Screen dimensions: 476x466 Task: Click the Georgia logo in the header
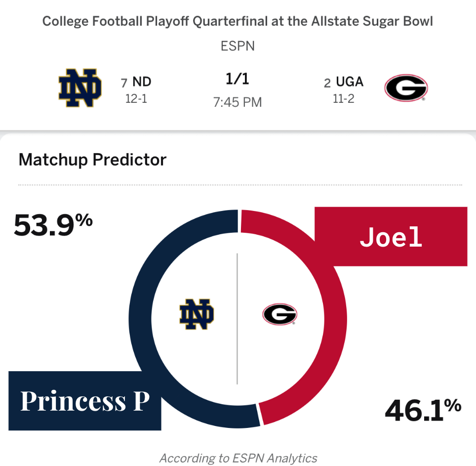coord(405,88)
